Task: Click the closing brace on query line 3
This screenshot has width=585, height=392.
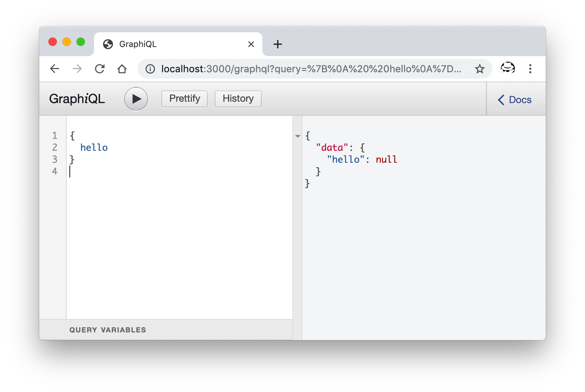Action: [72, 160]
